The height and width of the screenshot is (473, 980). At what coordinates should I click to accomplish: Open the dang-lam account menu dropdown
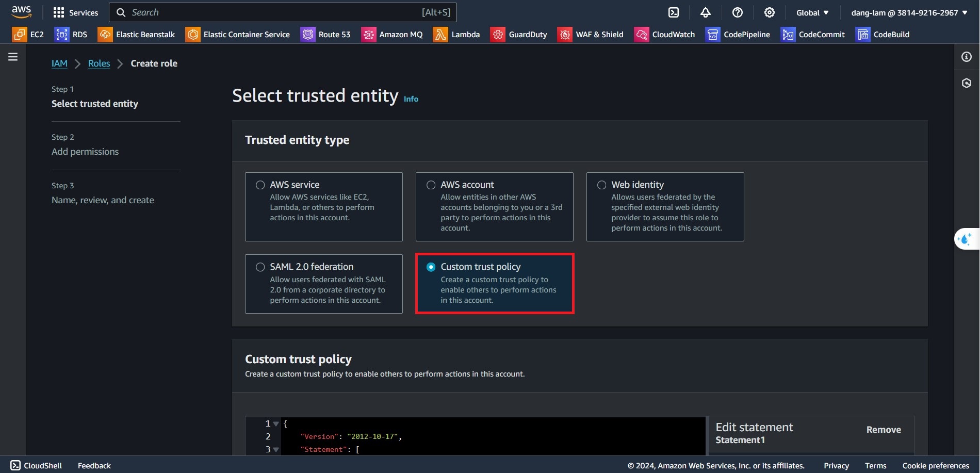coord(909,12)
